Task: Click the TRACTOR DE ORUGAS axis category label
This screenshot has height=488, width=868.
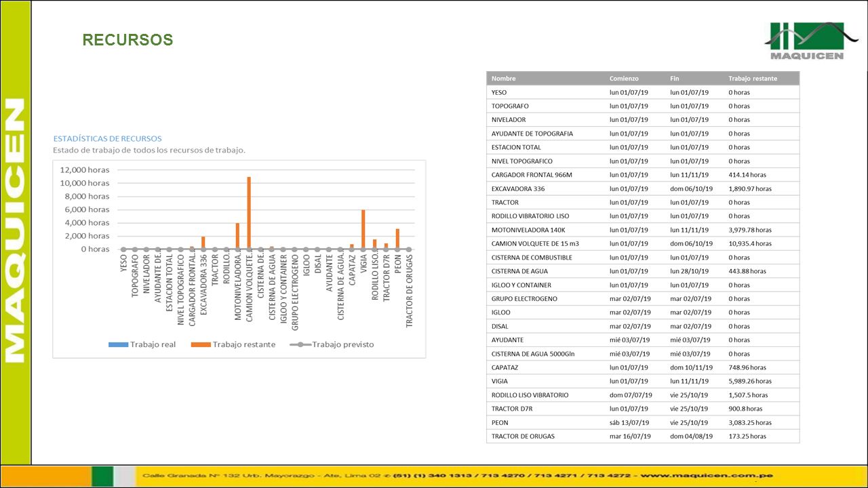Action: [409, 291]
